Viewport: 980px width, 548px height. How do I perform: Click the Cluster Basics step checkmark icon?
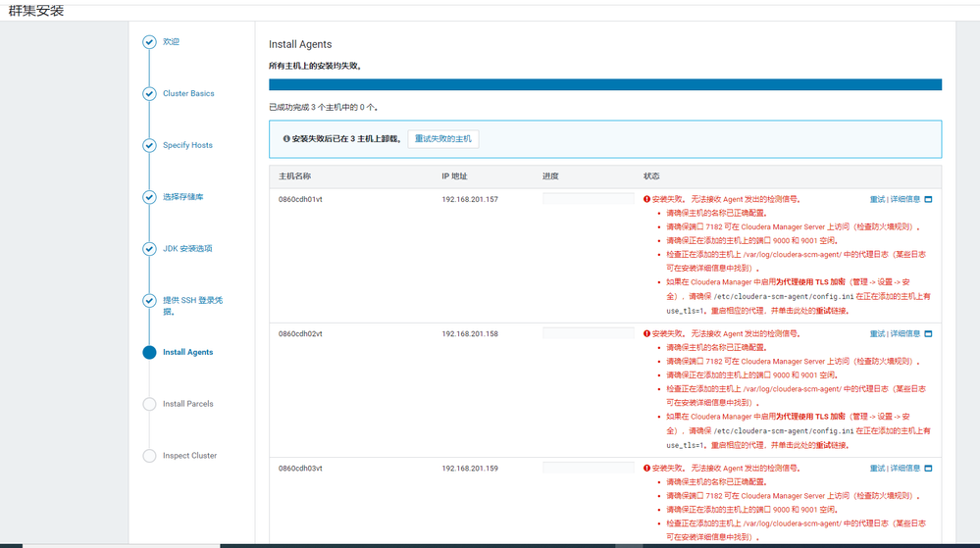(x=149, y=94)
